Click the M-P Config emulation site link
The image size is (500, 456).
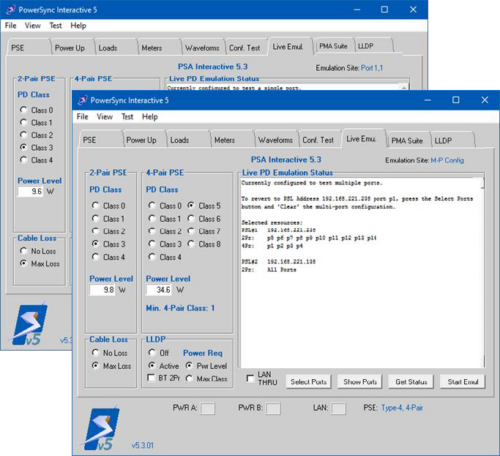tap(447, 160)
